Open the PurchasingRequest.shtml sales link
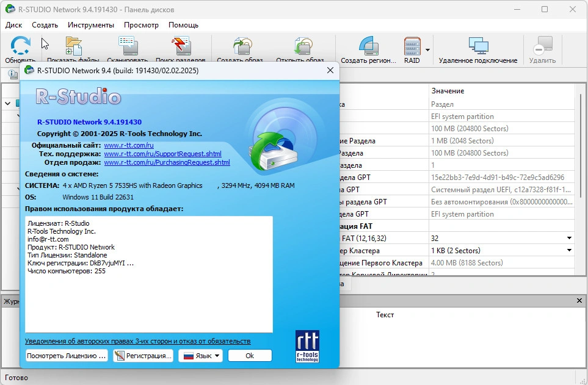Image resolution: width=588 pixels, height=385 pixels. (x=167, y=162)
